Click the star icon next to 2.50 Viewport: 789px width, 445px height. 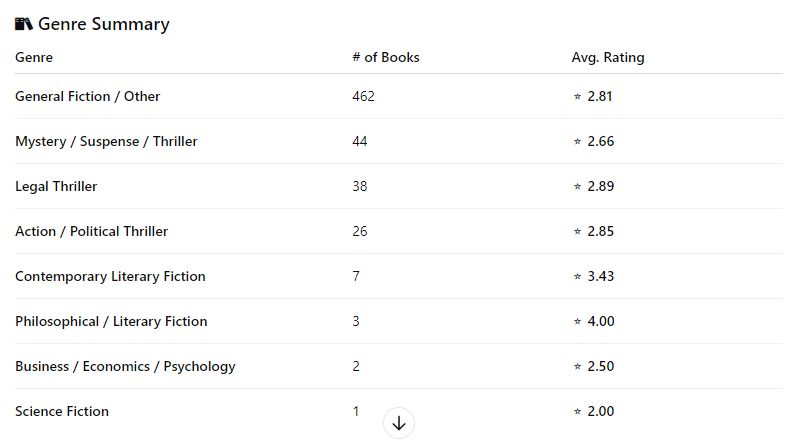pyautogui.click(x=577, y=367)
